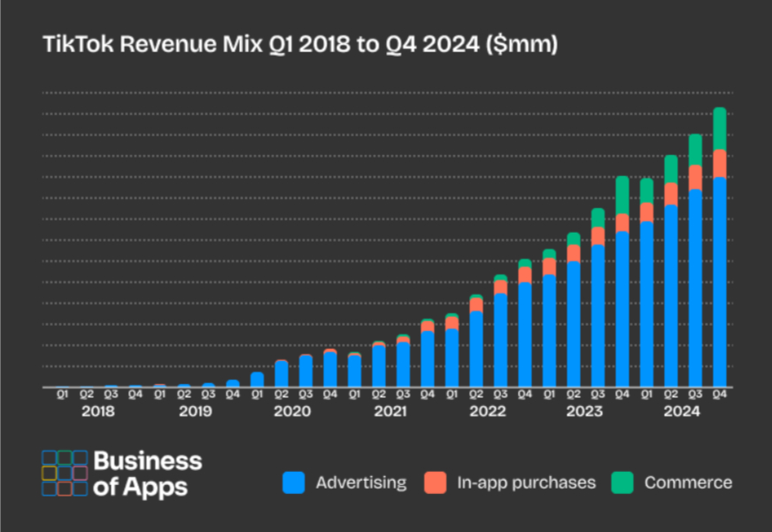Screen dimensions: 772x532
Task: Click the blue Advertising legend swatch
Action: coord(293,482)
